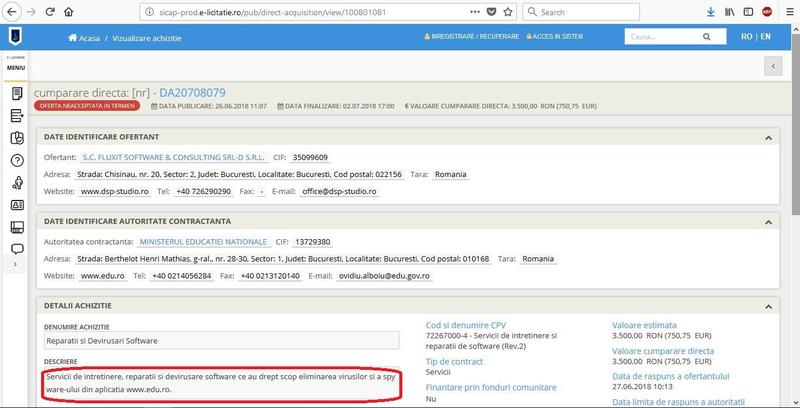Click Cod si denumire CPV heading
800x408 pixels.
pos(466,325)
